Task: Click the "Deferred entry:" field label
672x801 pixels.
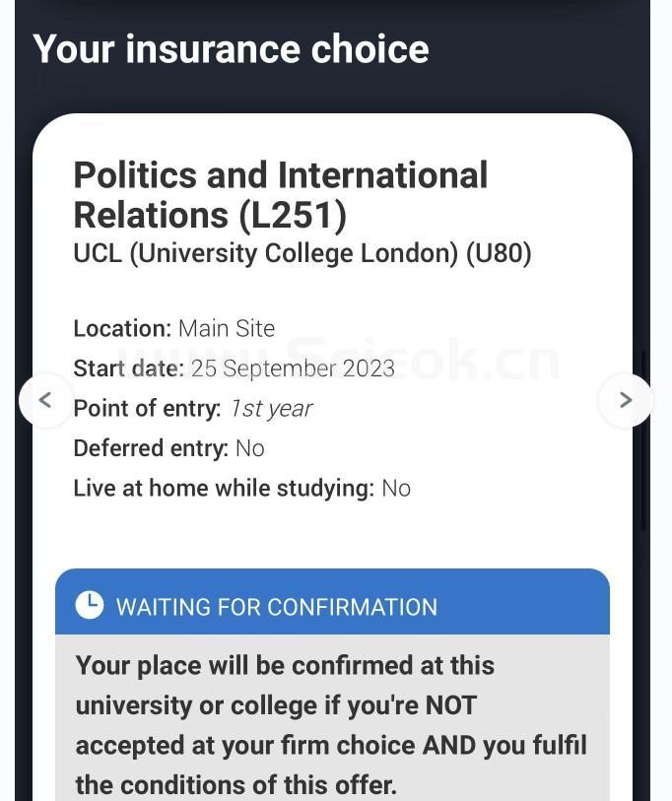Action: pos(151,448)
